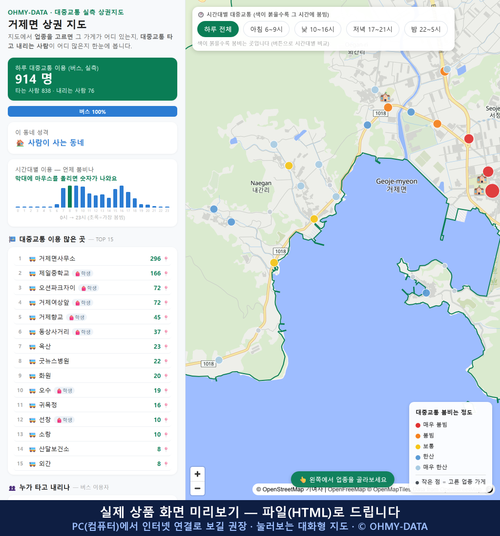
Task: Open the OpenFreeMap attribution link
Action: click(x=346, y=490)
